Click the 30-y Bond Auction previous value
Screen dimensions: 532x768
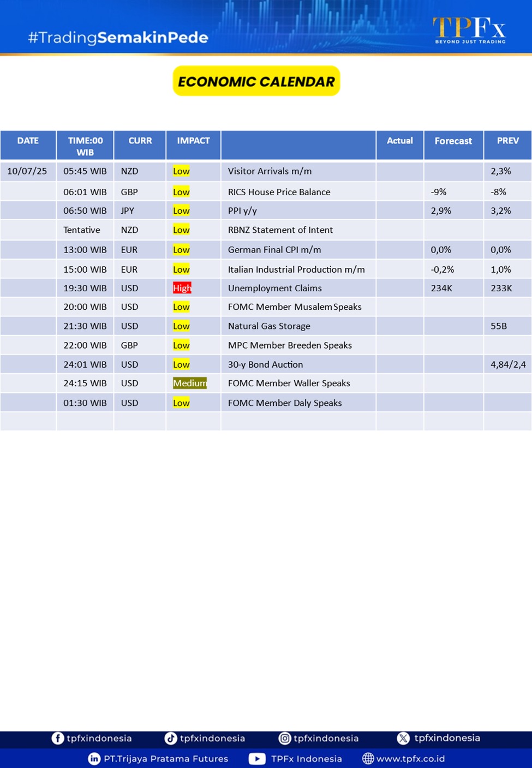tap(507, 364)
